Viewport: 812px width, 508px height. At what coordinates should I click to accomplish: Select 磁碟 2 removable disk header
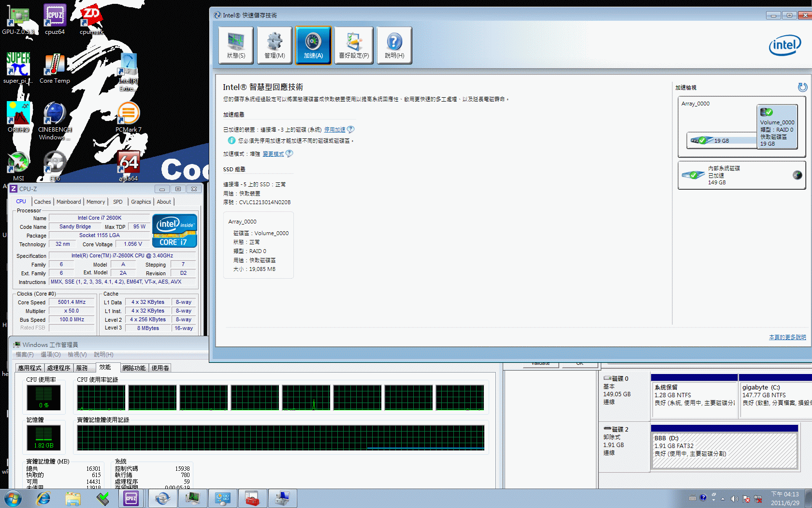point(624,447)
